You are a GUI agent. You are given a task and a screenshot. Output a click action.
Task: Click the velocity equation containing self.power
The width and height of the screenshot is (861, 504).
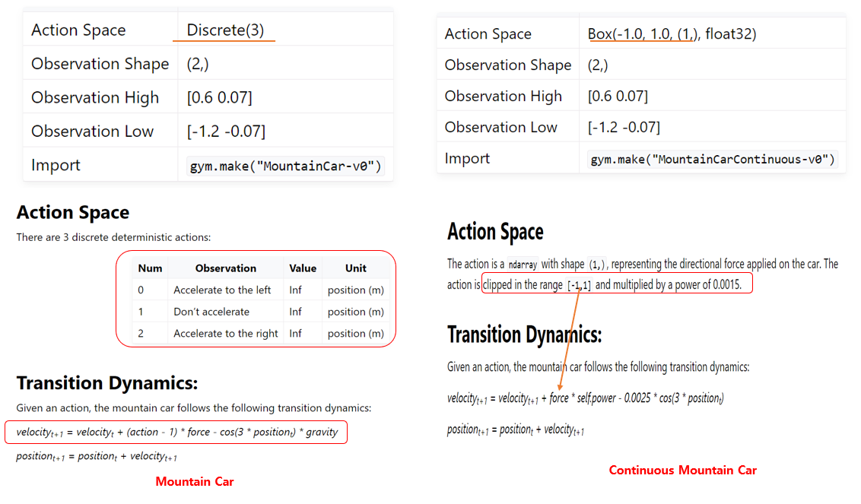coord(586,398)
